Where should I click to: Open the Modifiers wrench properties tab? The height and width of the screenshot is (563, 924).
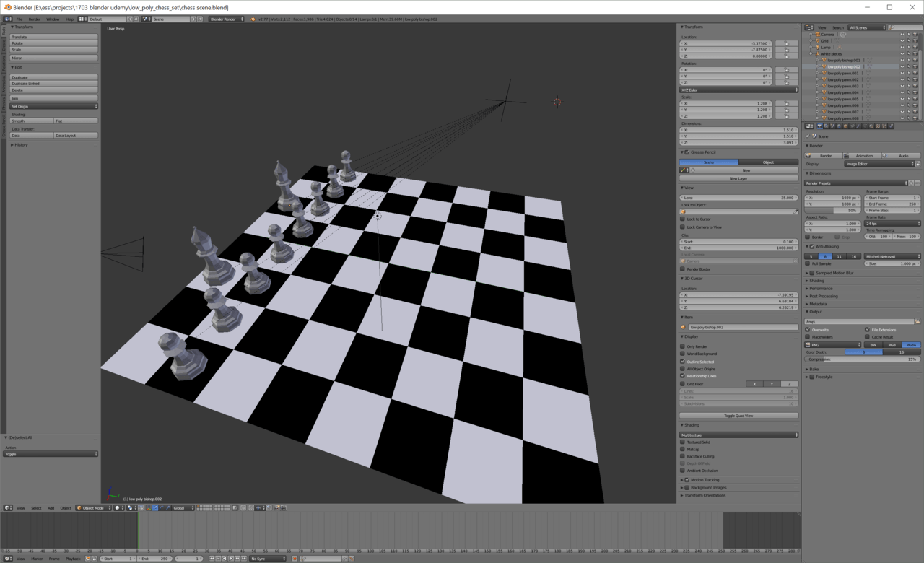[x=858, y=126]
